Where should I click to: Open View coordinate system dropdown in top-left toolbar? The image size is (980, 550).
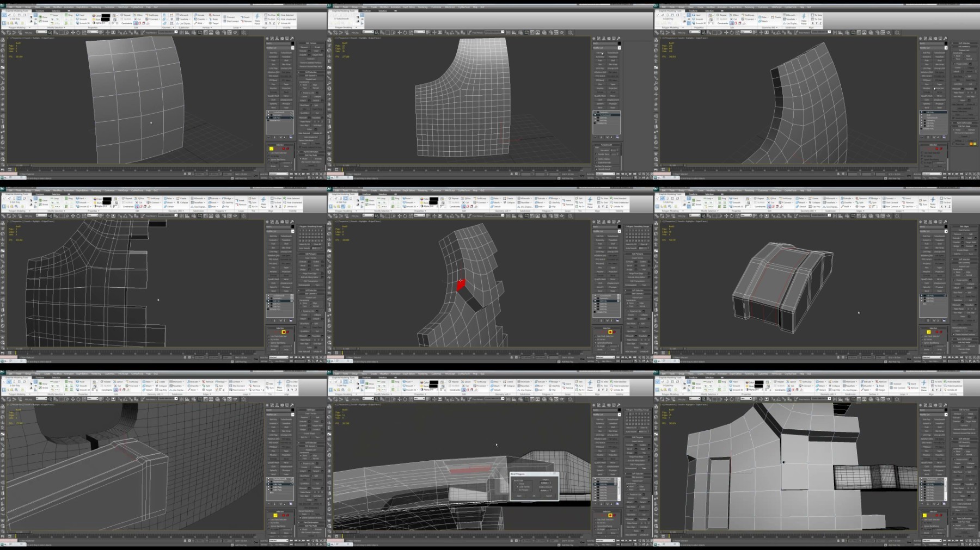coord(93,32)
